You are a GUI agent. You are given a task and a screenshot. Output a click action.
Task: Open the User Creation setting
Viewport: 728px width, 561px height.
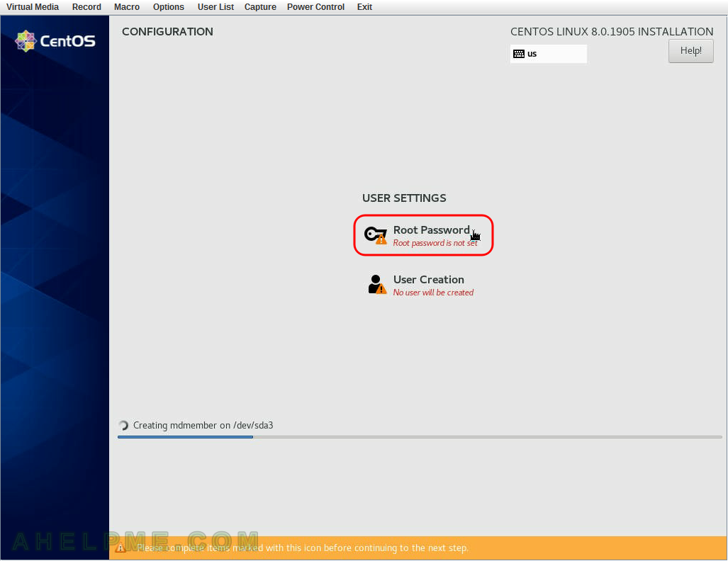(x=420, y=285)
